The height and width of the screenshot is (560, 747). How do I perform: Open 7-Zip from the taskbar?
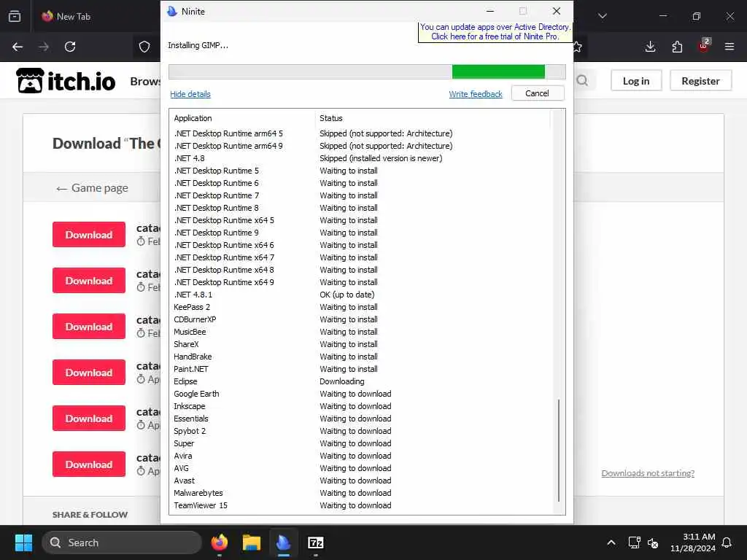click(x=315, y=542)
